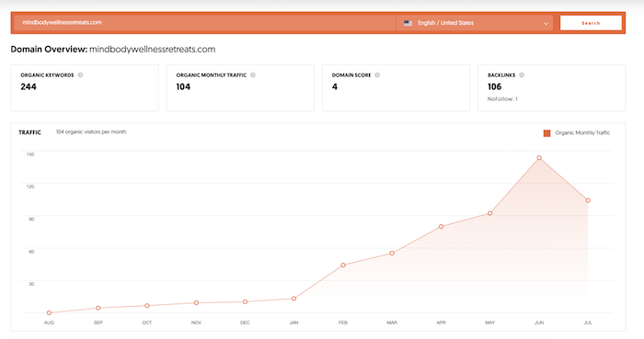Click the Nofollow: 1 text

[x=502, y=99]
